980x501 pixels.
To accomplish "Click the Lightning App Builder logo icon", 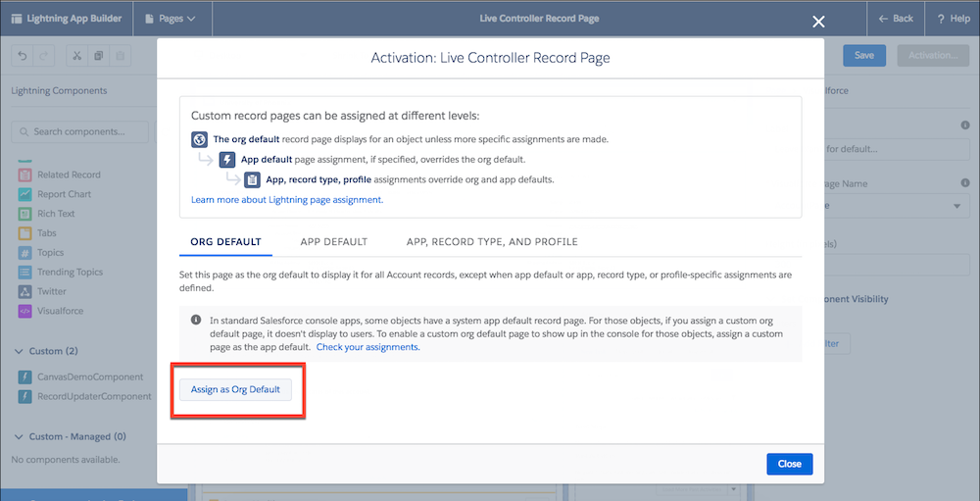I will [x=17, y=19].
